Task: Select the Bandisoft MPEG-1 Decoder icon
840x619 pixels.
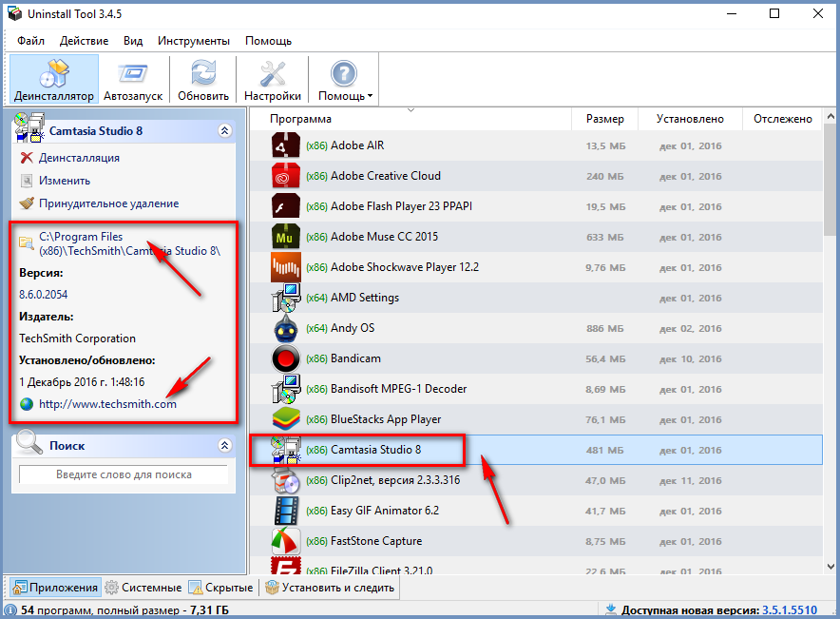Action: [285, 389]
